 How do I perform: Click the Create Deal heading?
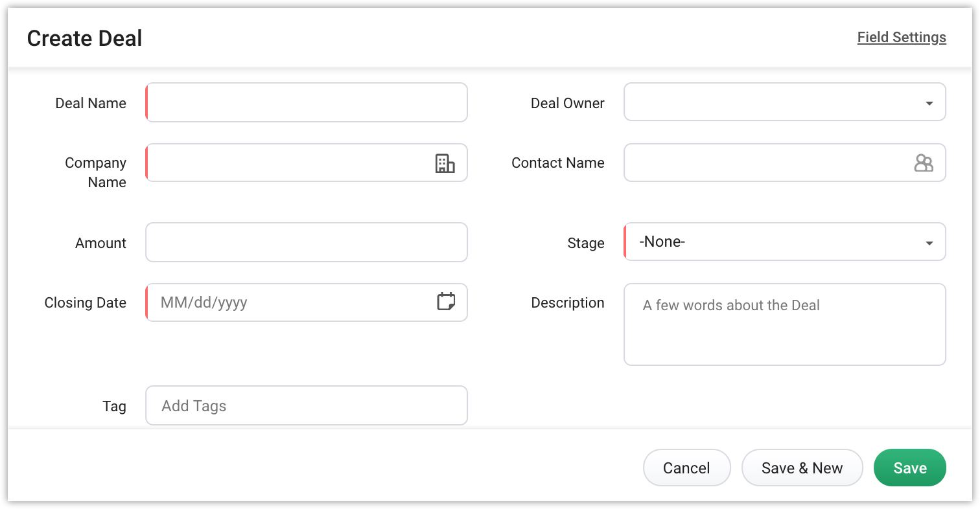[x=85, y=39]
